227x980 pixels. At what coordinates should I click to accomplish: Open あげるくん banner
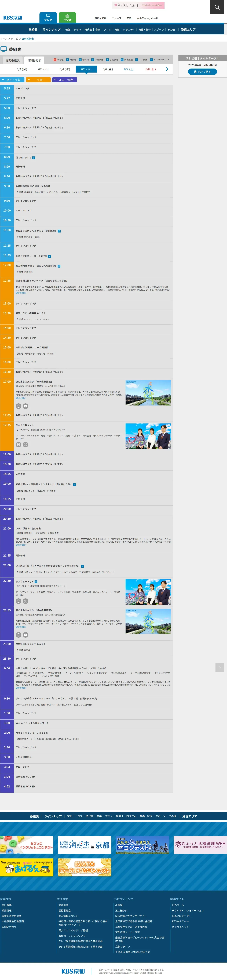[x=27, y=867]
